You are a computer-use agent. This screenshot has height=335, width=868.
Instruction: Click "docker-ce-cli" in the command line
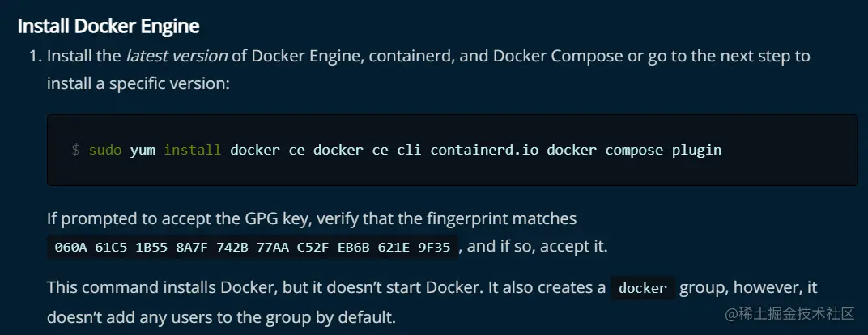click(368, 150)
